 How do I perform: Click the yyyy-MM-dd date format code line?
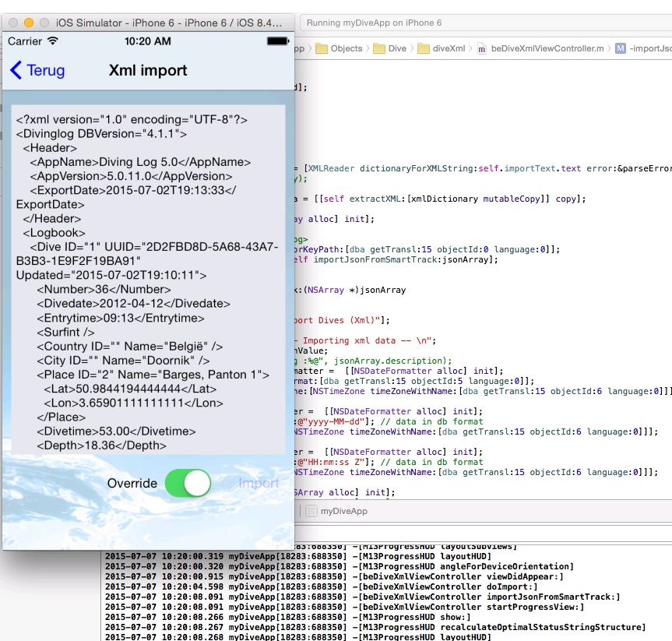[x=389, y=421]
